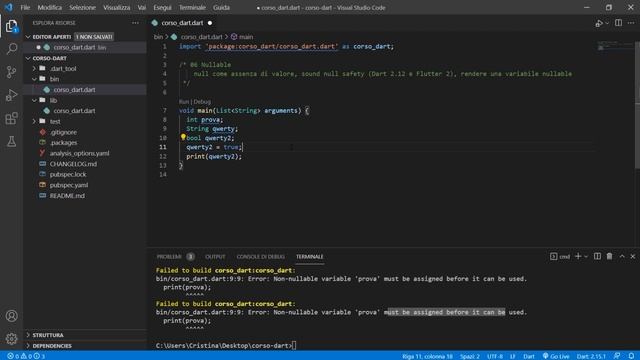Switch to CONSOLE DI DEBUG tab
The width and height of the screenshot is (640, 360).
[260, 257]
